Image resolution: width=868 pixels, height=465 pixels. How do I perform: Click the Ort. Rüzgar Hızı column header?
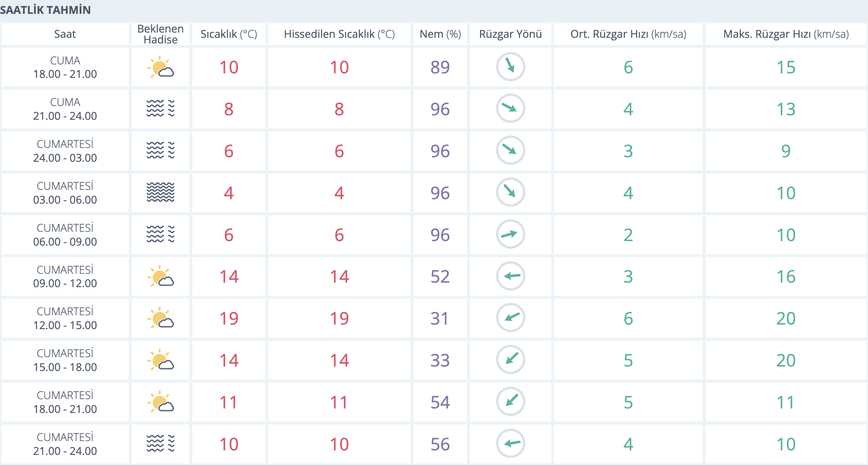[x=629, y=34]
